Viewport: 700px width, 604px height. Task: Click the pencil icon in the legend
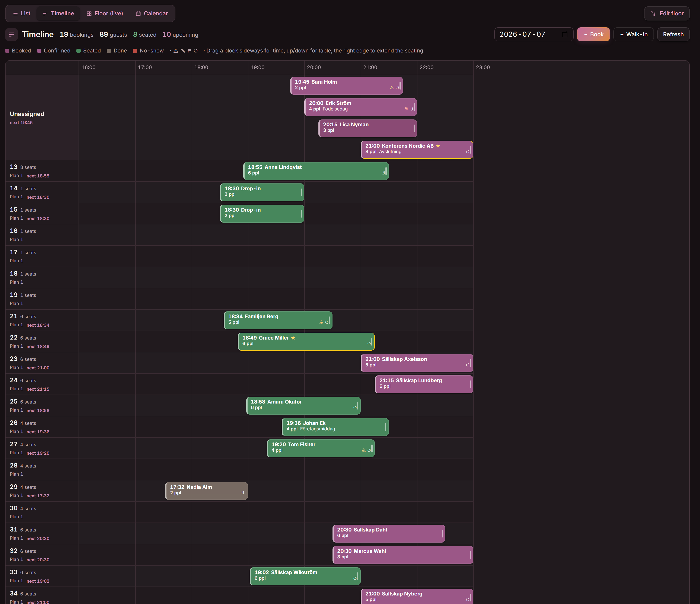(x=183, y=51)
